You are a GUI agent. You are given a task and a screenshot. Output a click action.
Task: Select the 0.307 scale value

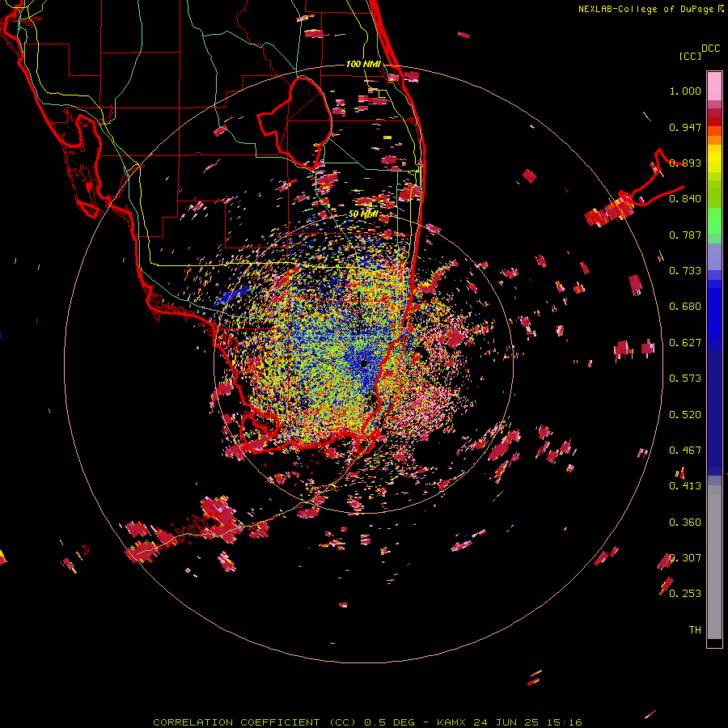pos(685,558)
